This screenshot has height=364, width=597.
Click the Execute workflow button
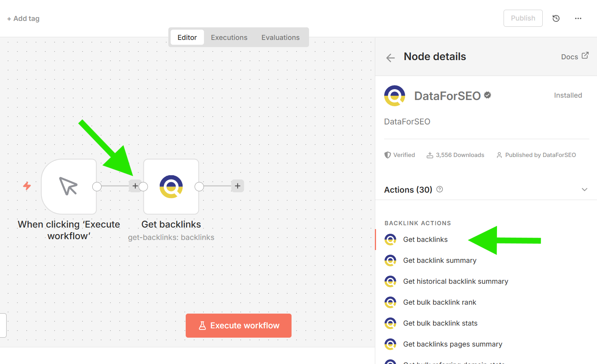238,326
